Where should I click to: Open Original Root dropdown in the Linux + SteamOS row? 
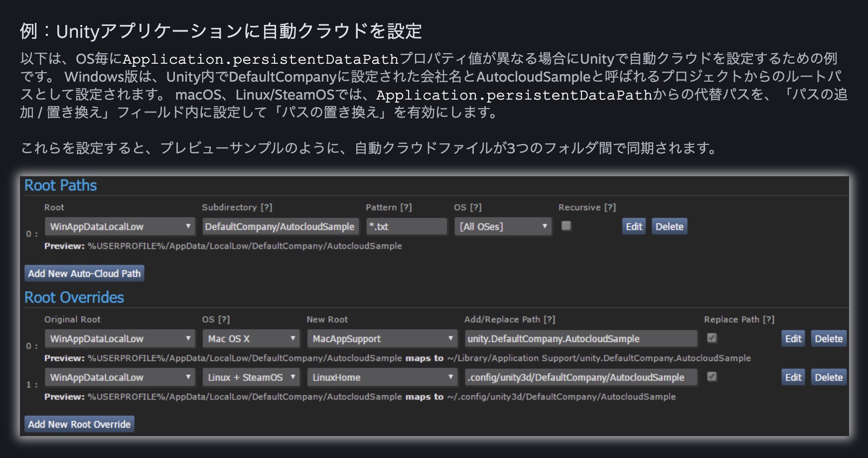pos(120,377)
